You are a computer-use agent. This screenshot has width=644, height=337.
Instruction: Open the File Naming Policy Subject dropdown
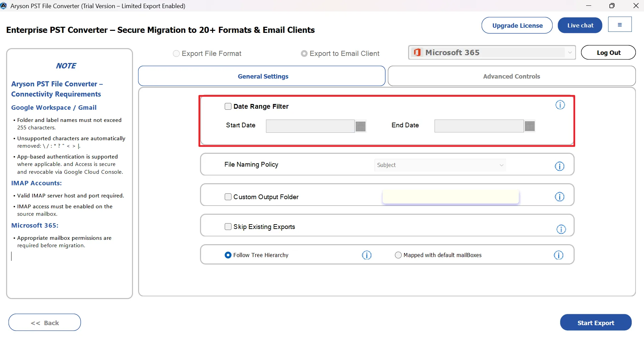click(x=440, y=165)
